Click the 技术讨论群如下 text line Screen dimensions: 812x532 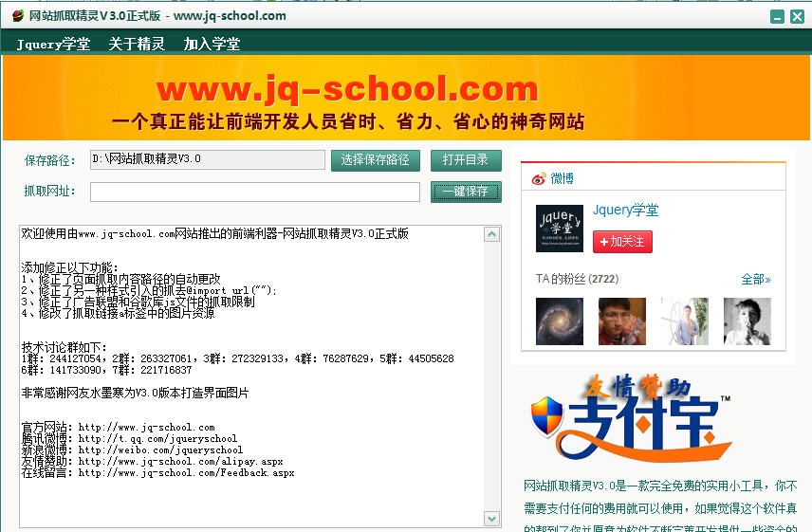[x=65, y=347]
